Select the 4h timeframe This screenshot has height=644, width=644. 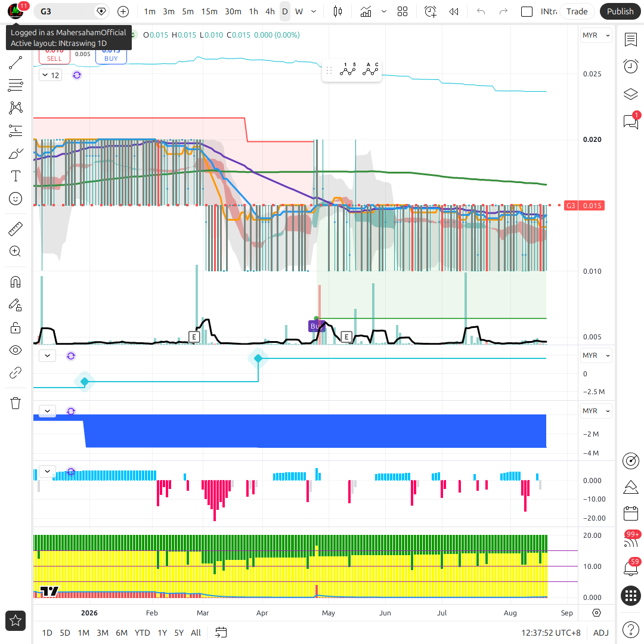click(270, 11)
